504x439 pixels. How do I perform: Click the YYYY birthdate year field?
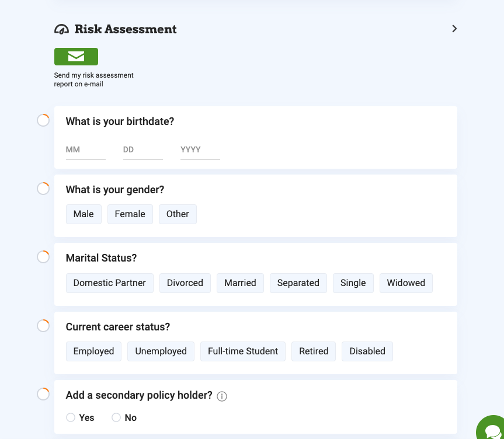coord(200,150)
